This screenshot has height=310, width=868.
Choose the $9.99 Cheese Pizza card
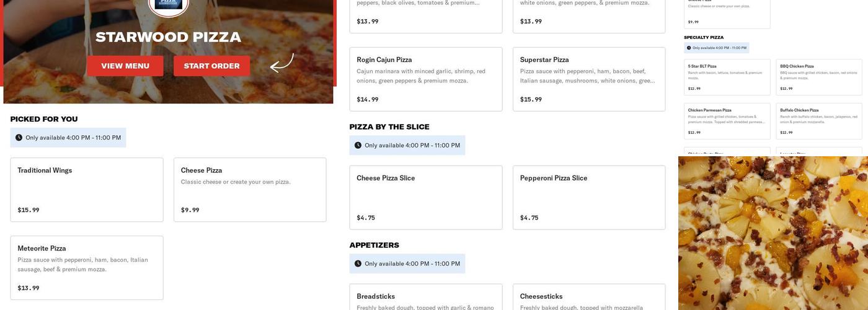pos(250,190)
